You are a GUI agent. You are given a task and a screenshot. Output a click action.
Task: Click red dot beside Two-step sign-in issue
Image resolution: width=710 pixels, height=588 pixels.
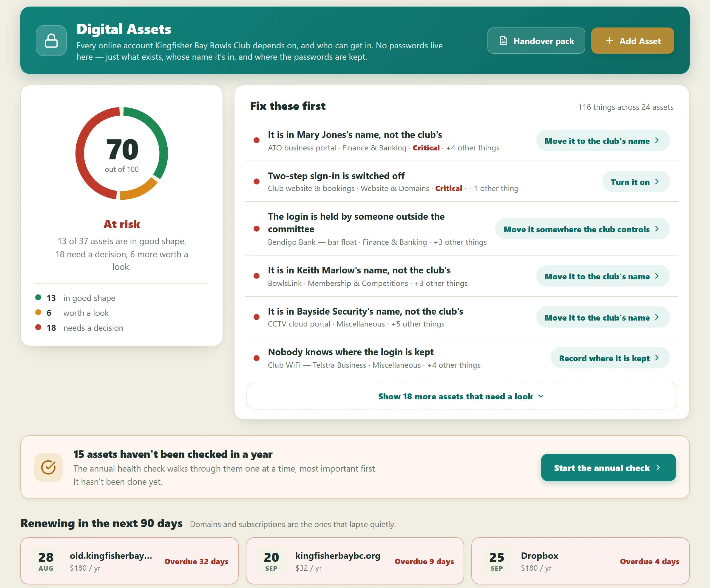[x=257, y=182]
